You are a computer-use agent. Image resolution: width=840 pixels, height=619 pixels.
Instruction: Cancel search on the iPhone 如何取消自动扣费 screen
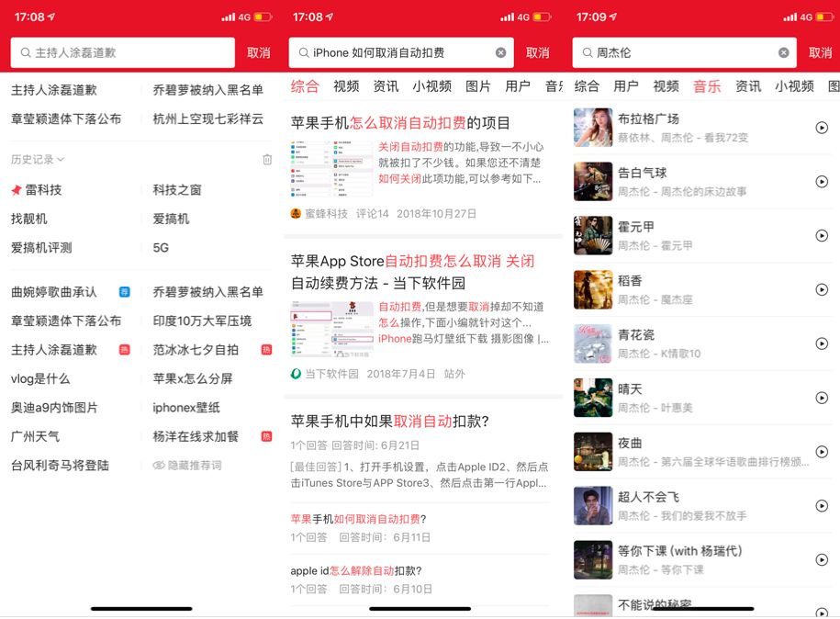[537, 52]
